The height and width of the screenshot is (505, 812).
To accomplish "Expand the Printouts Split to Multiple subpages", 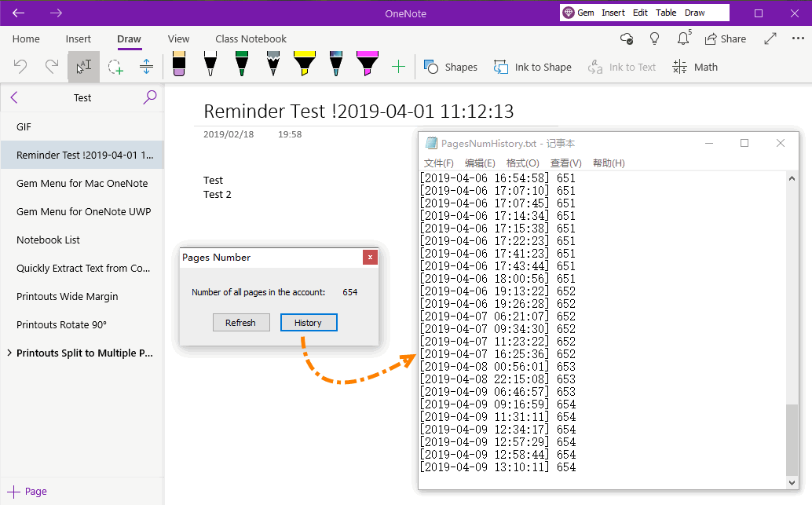I will [9, 353].
